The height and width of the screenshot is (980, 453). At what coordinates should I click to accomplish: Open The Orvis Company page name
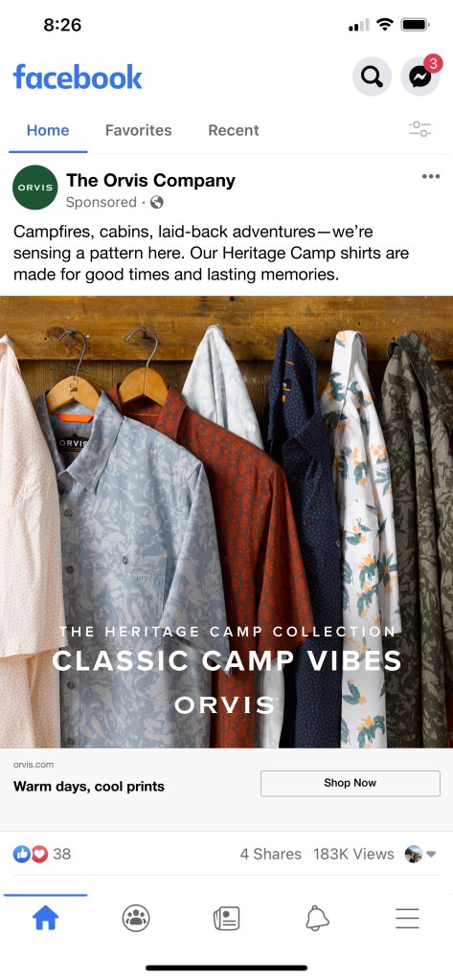pos(150,181)
